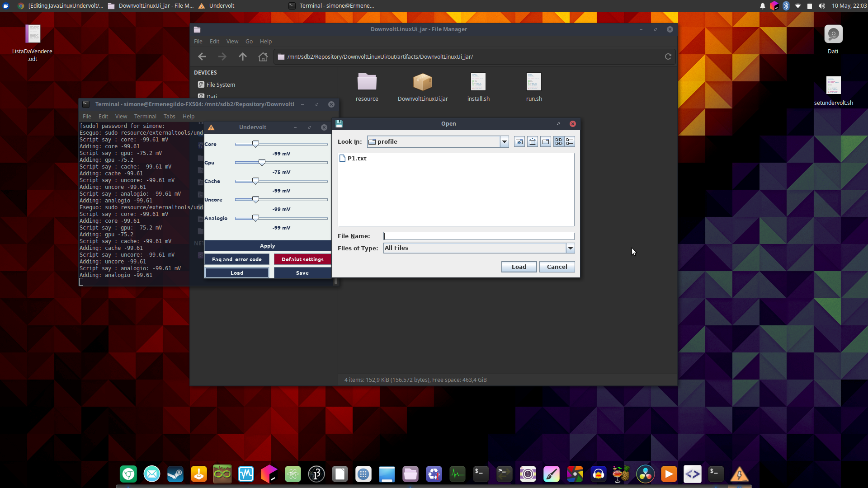Image resolution: width=868 pixels, height=488 pixels.
Task: Click the Bluetooth icon in system tray
Action: (786, 6)
